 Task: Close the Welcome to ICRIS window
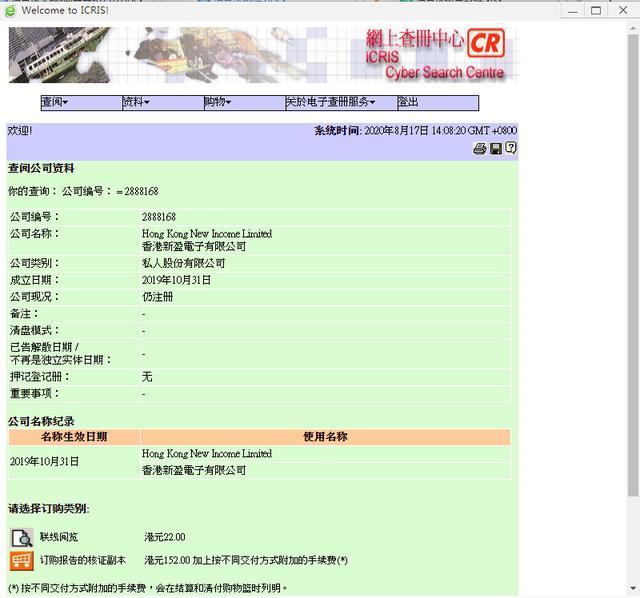[x=623, y=10]
